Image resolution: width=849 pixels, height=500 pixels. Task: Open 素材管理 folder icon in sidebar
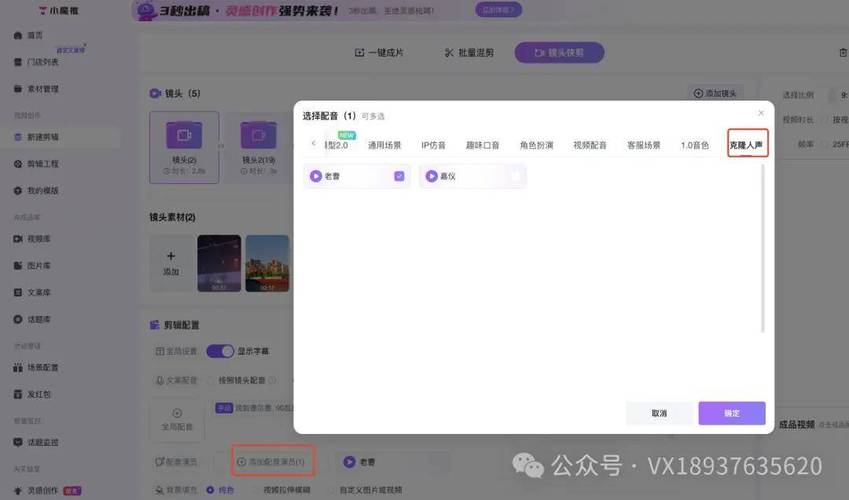[17, 89]
